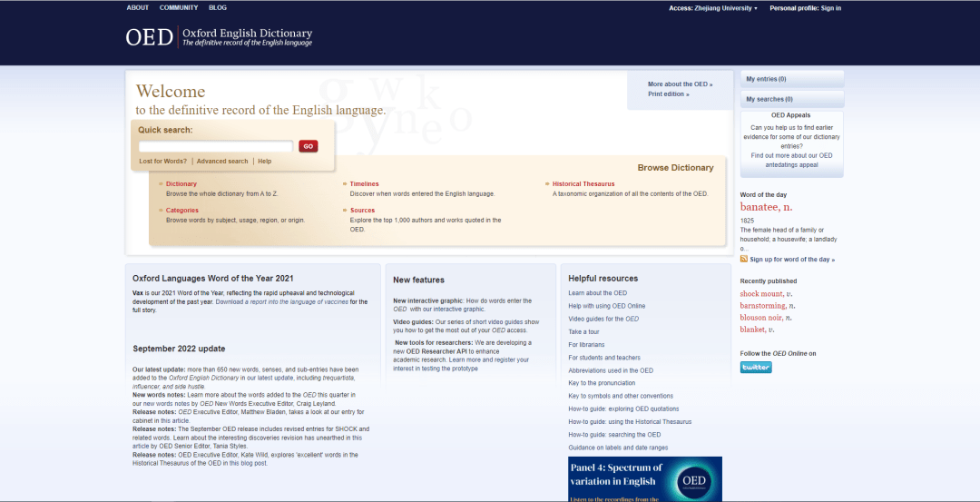Open Abbreviations used in the OED
980x502 pixels.
click(x=611, y=370)
